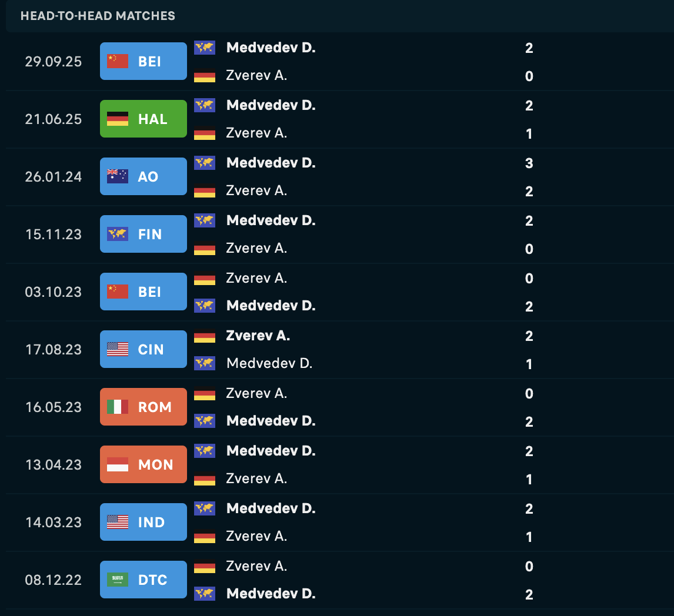Click Medvedev's world flag in 21.06.25 match
The width and height of the screenshot is (674, 616).
205,105
